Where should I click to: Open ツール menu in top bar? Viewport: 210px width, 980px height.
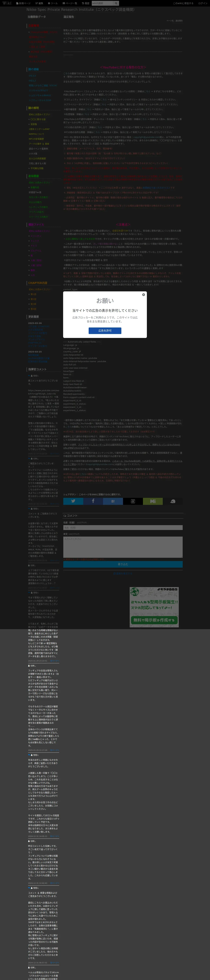(53, 3)
